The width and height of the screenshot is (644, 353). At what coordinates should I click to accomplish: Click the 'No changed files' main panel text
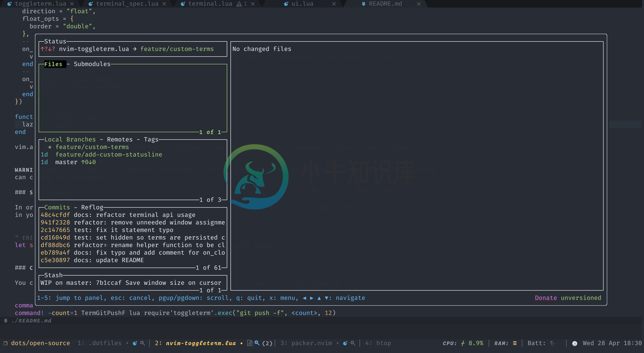(262, 49)
